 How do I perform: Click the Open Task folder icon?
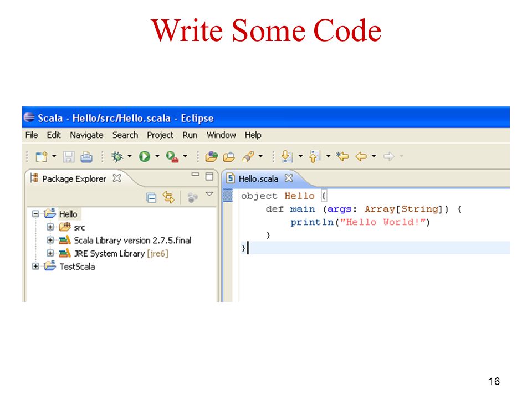(x=229, y=157)
